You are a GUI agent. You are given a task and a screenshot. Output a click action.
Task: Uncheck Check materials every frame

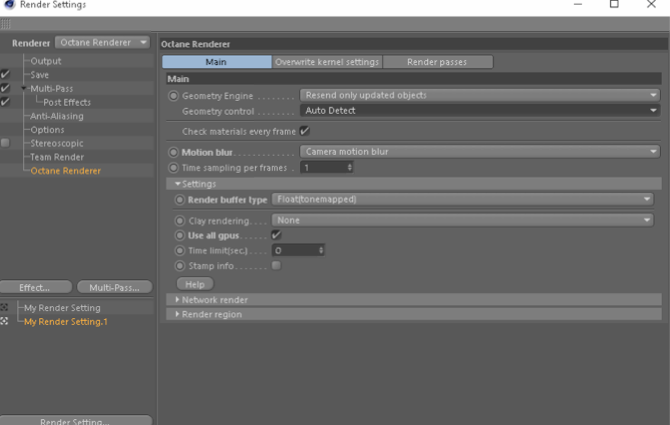tap(304, 131)
